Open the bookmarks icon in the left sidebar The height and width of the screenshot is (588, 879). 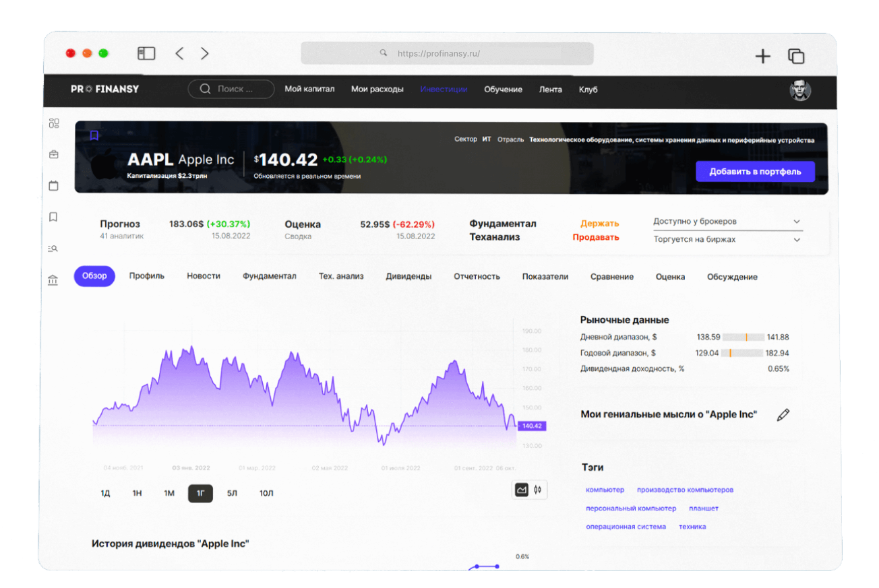[x=53, y=217]
